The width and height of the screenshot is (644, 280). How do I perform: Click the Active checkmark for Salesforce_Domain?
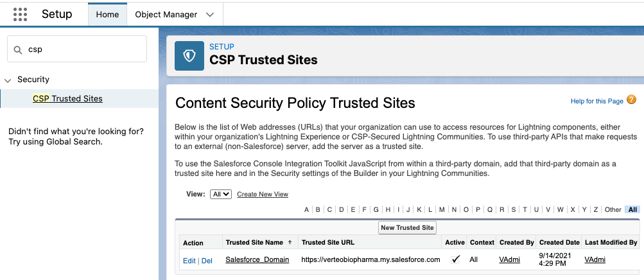click(455, 259)
